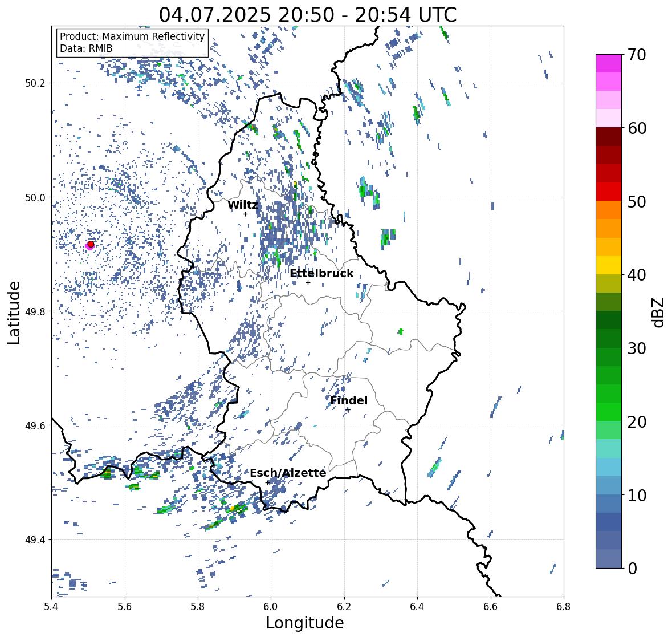
Task: Click the dark maroon colorbar segment below 60
Action: [609, 137]
